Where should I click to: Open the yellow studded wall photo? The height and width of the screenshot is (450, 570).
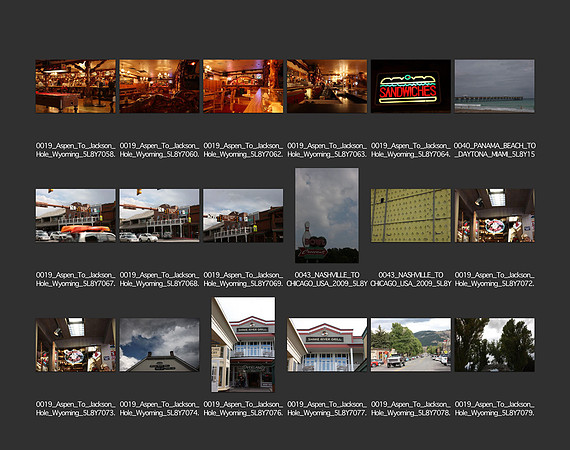coord(411,215)
